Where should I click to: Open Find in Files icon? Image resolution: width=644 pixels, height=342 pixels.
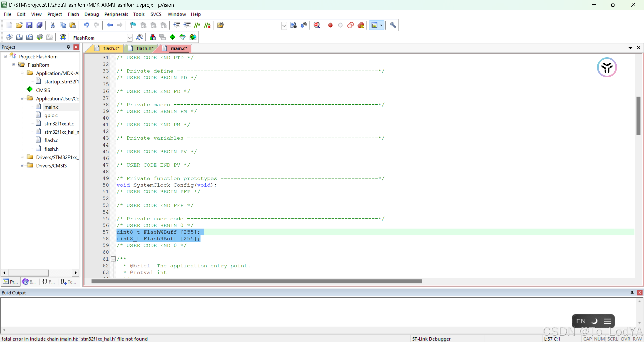coord(220,25)
